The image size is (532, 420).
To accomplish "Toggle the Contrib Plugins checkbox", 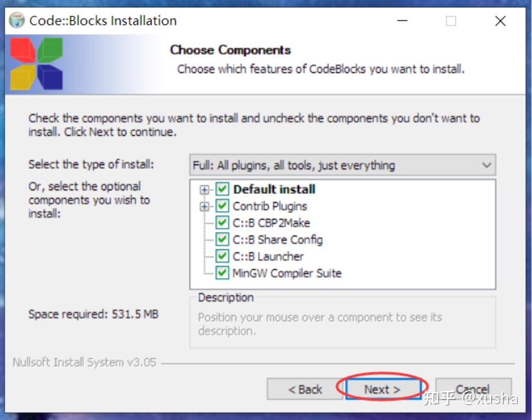I will point(223,206).
